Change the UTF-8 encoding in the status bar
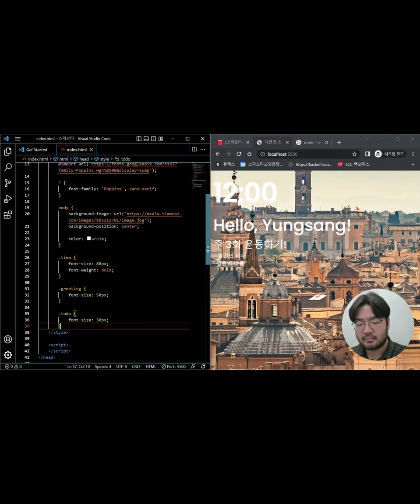Screen dimensions: 420x504 (121, 366)
